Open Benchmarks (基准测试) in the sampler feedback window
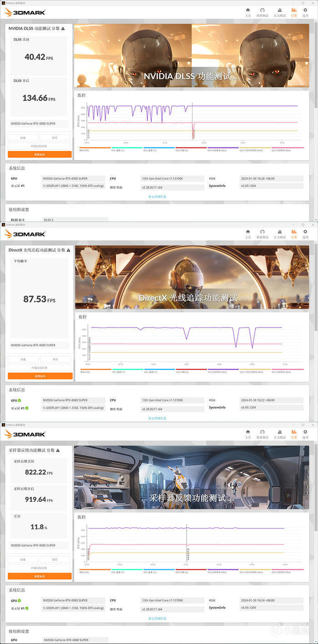This screenshot has width=318, height=644. [x=263, y=434]
